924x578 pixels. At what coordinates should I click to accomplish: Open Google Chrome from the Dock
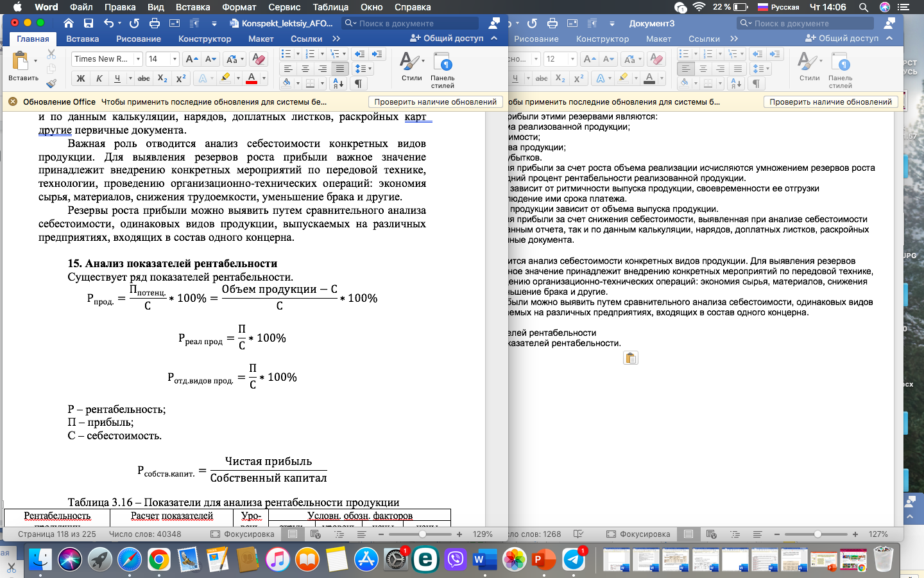tap(159, 559)
